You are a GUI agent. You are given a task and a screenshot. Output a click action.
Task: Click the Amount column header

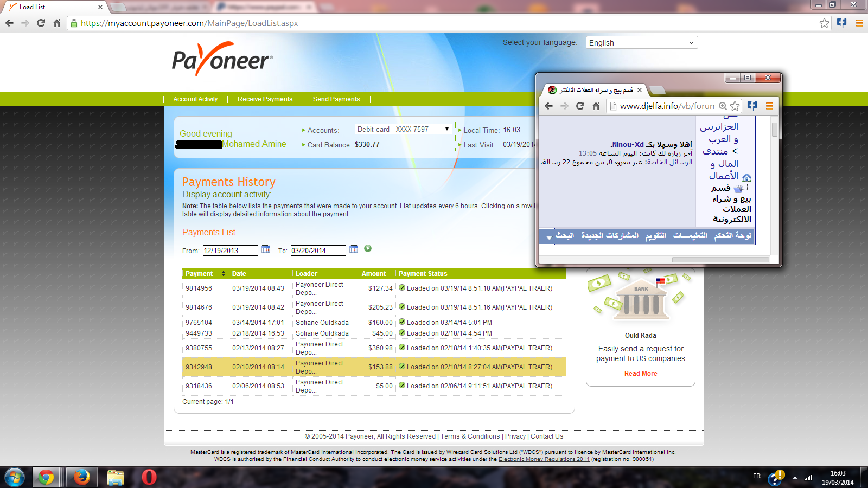377,274
